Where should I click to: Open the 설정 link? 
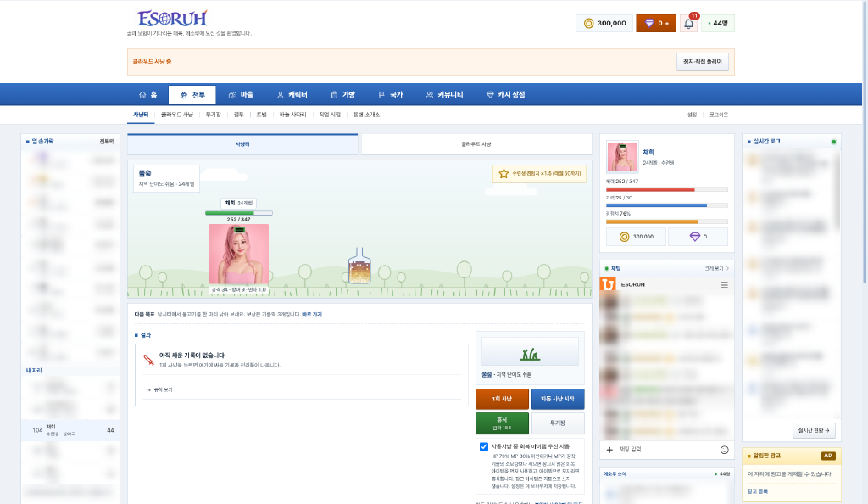(692, 115)
